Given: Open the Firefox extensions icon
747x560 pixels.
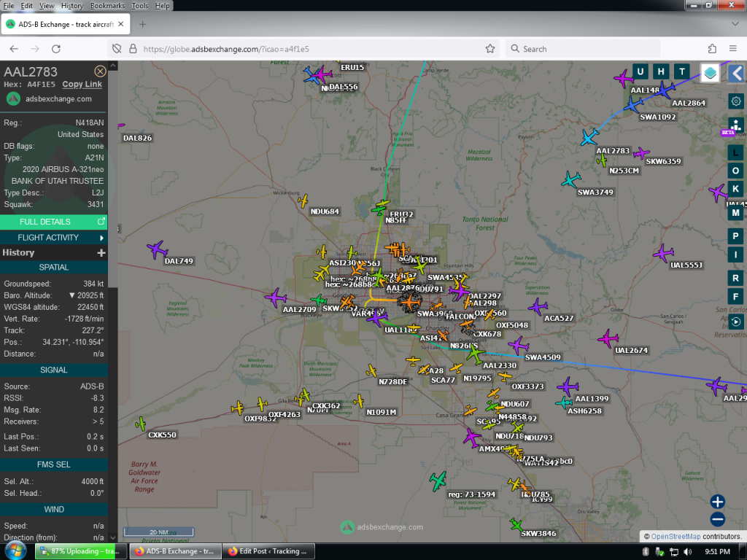Looking at the screenshot, I should tap(712, 49).
